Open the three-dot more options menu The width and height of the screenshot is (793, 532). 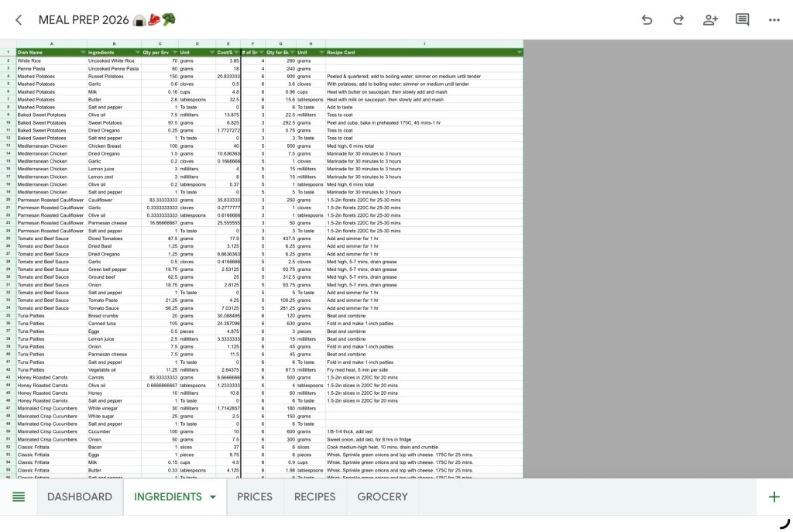point(774,20)
